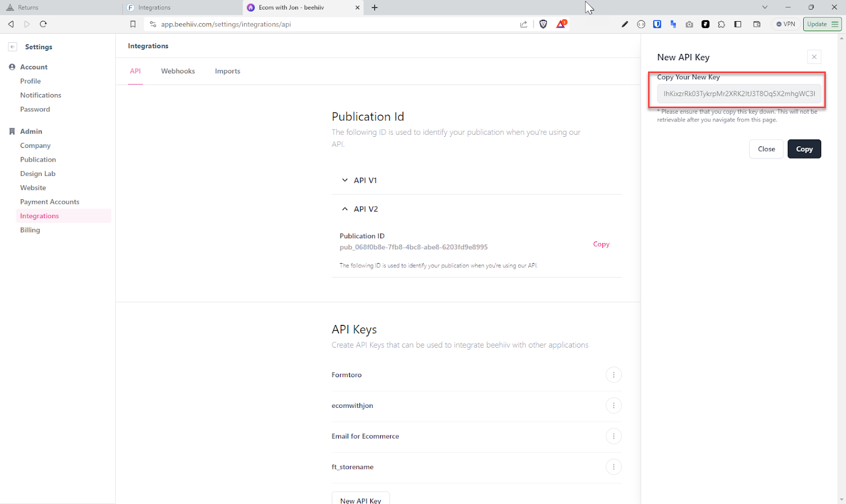This screenshot has height=504, width=846.
Task: Open Company settings
Action: point(35,145)
